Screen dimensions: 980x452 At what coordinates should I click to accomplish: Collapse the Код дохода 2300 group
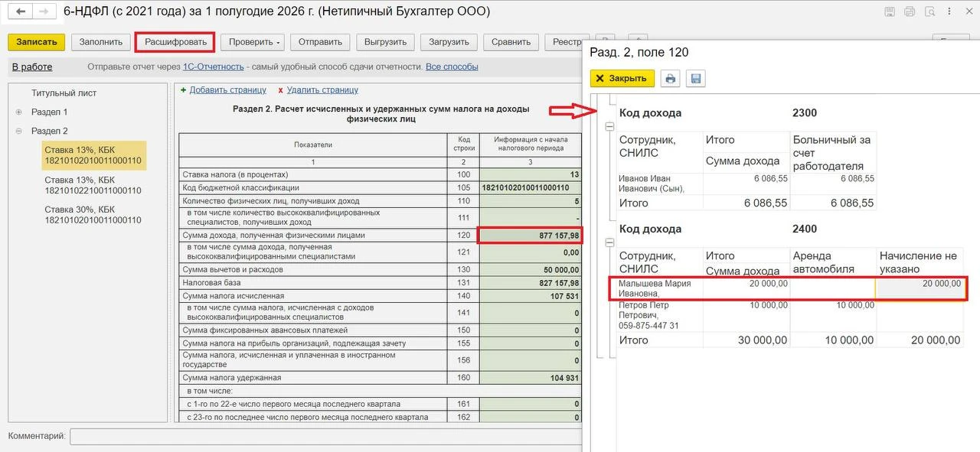[610, 127]
